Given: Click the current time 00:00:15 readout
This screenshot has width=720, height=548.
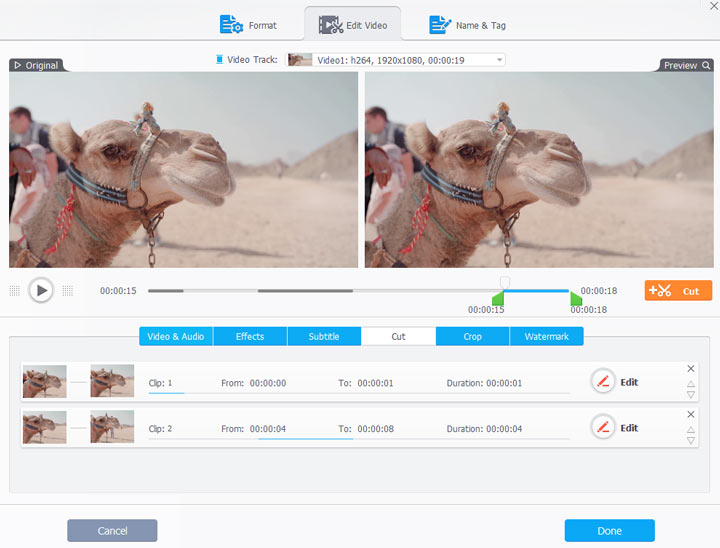Looking at the screenshot, I should 118,291.
